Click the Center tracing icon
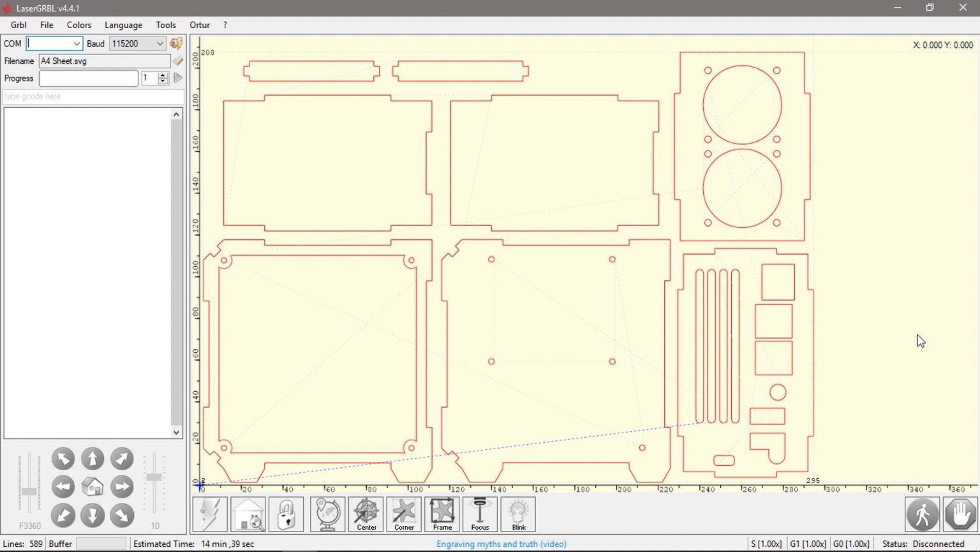This screenshot has height=552, width=980. [366, 514]
